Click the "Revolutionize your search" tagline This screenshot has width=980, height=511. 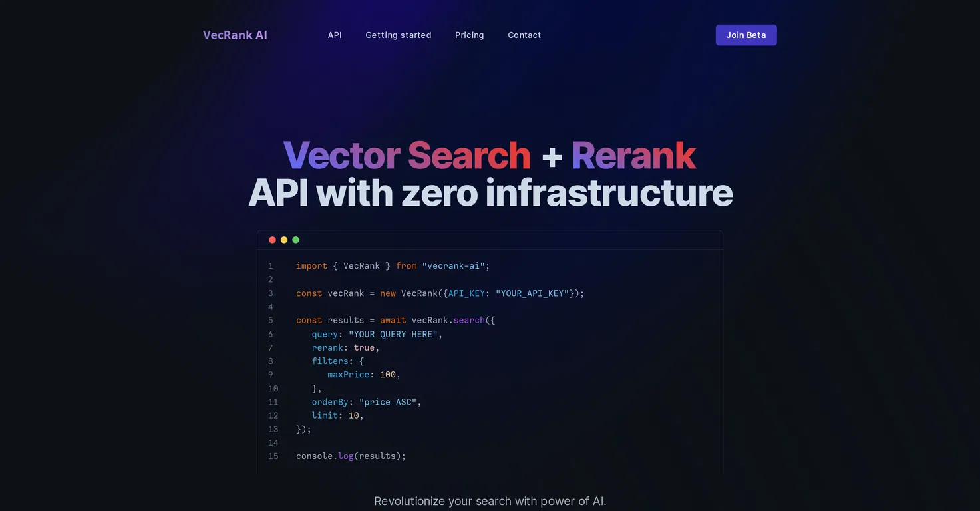(x=490, y=501)
